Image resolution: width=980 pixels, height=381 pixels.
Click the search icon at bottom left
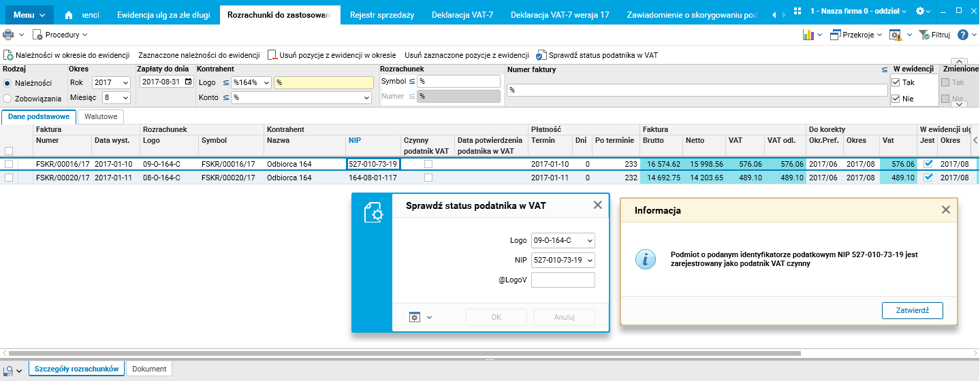tap(8, 369)
